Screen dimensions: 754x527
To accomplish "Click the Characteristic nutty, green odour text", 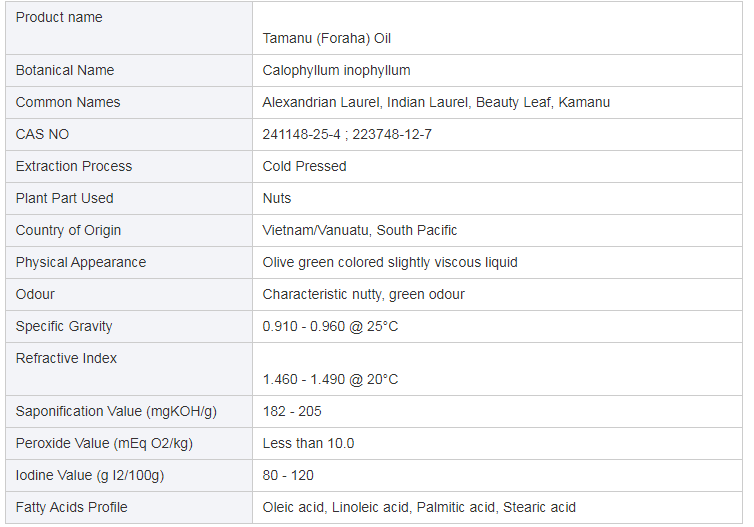I will point(364,294).
